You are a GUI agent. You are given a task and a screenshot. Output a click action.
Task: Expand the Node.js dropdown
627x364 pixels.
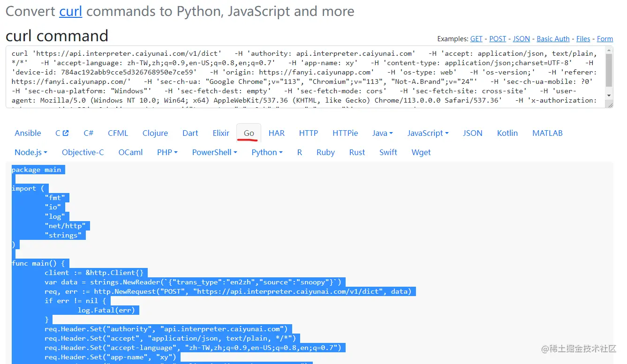pos(31,152)
